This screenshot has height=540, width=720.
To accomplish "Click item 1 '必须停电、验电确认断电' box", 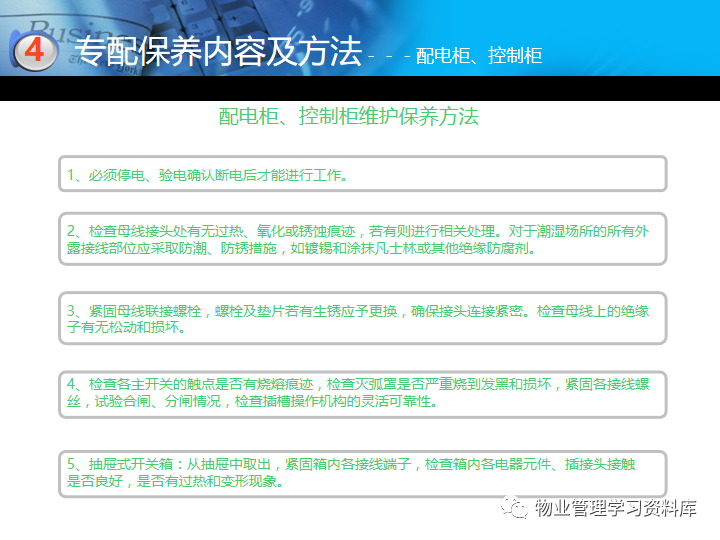I will tap(362, 174).
